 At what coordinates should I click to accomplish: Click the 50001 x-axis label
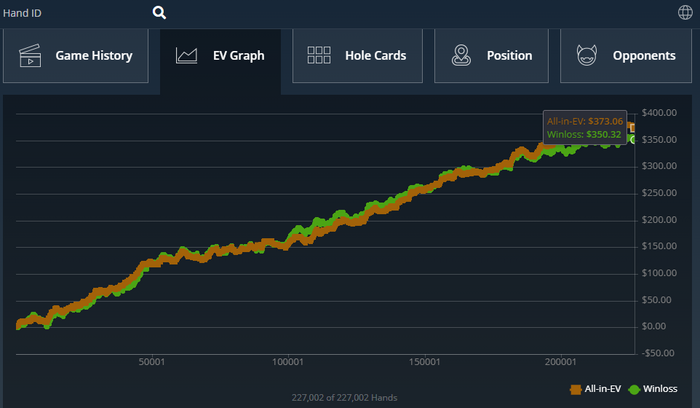pos(152,362)
